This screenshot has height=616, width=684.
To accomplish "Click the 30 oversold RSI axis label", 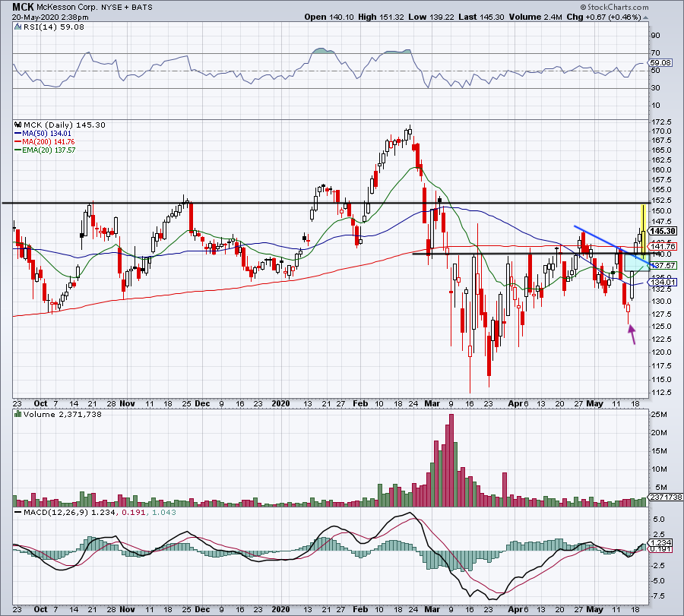I will [655, 87].
